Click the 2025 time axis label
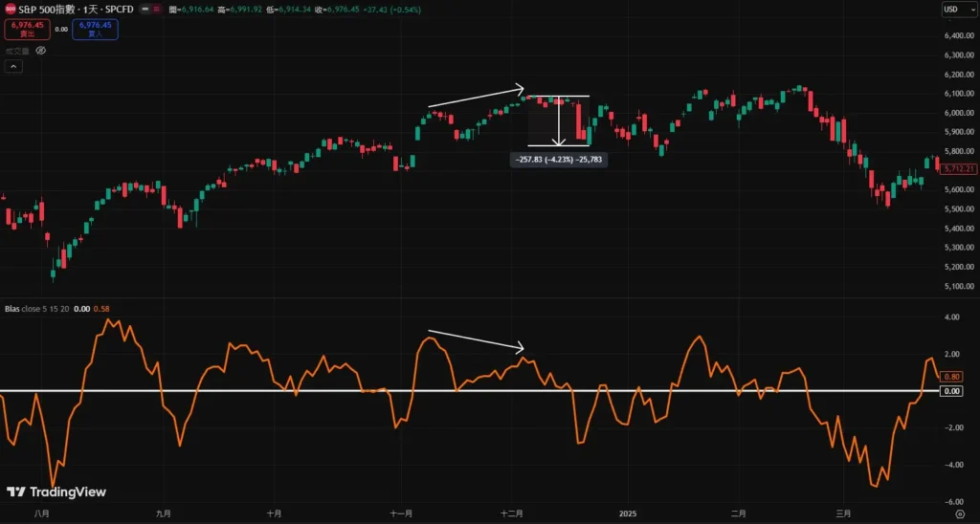 click(x=627, y=513)
